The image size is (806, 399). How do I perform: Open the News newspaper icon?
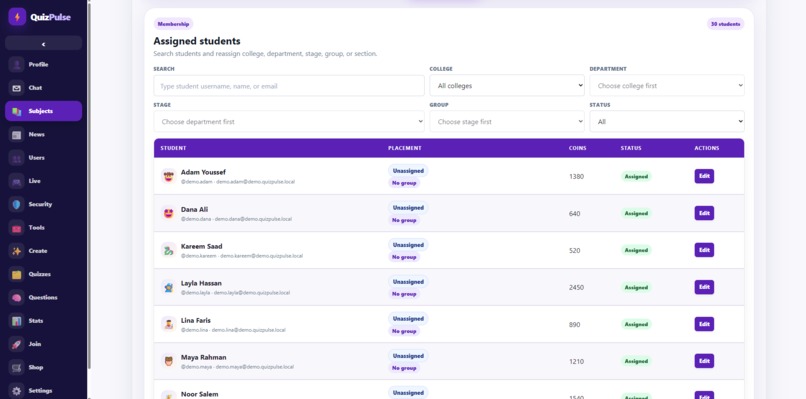tap(16, 135)
